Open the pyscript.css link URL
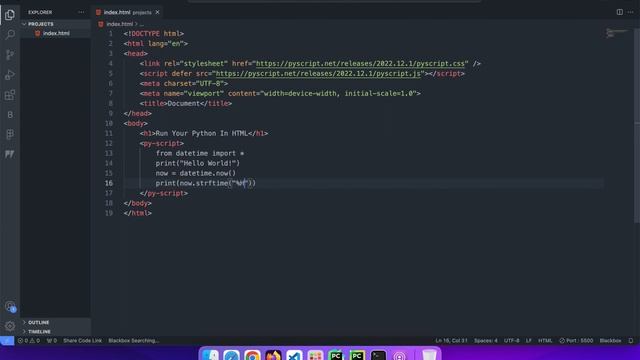Screen dimensions: 640x360 [x=360, y=64]
